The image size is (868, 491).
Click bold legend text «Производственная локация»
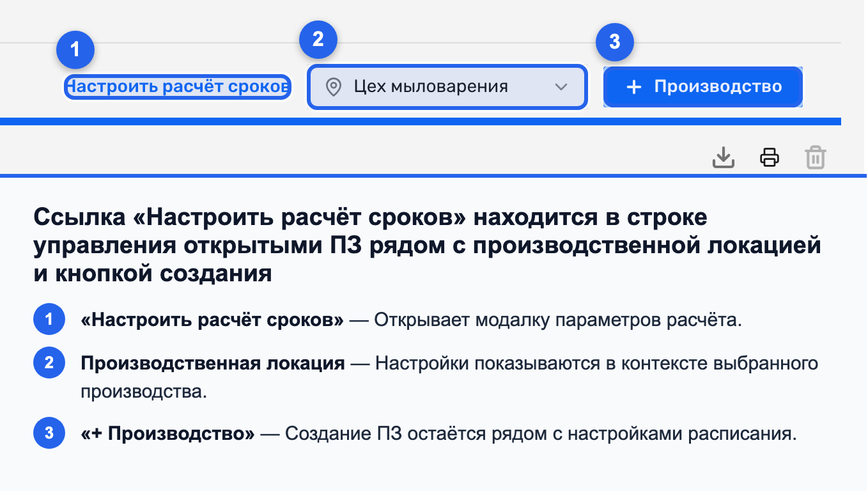tap(213, 364)
